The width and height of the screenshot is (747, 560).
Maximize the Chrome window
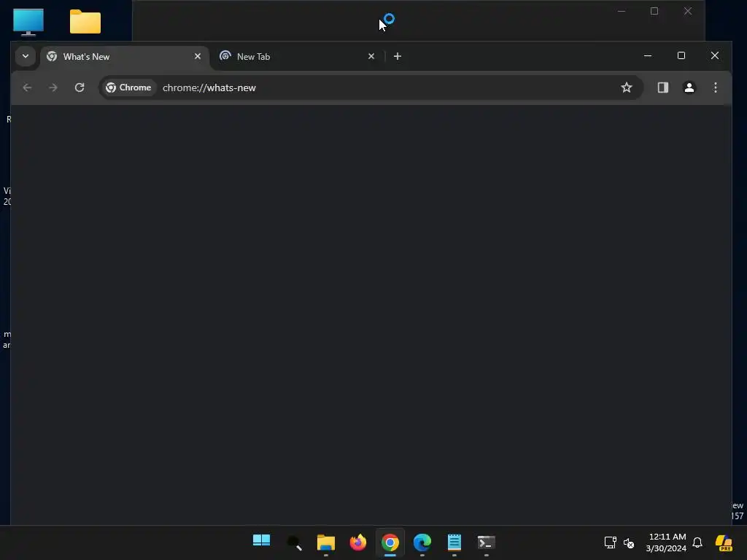click(x=681, y=55)
